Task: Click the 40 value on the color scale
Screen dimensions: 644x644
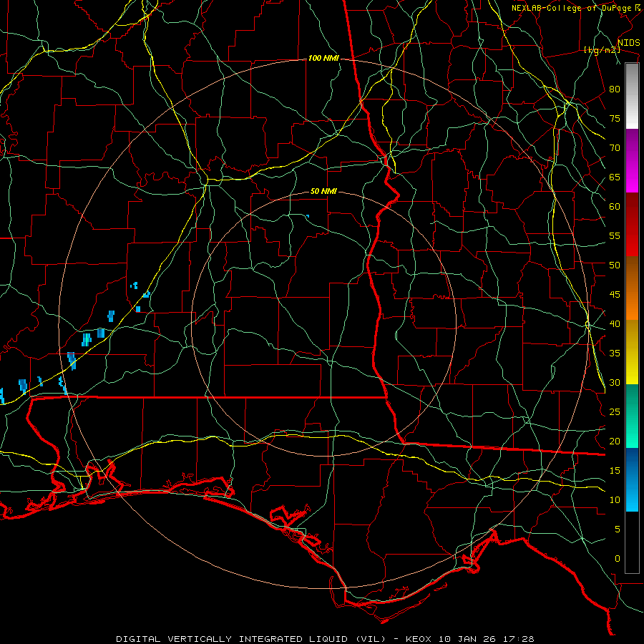Action: (x=615, y=324)
